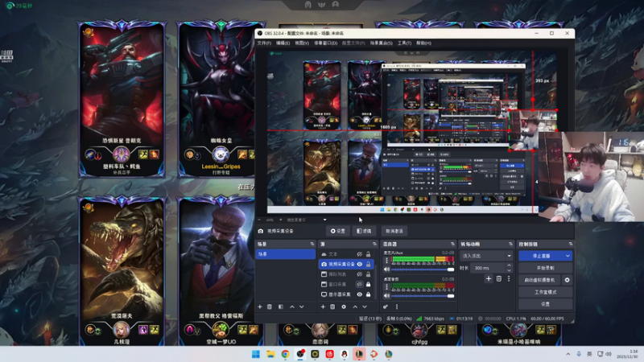Toggle the lock on 视频采集设备 source
Image resolution: width=644 pixels, height=362 pixels.
tap(369, 264)
